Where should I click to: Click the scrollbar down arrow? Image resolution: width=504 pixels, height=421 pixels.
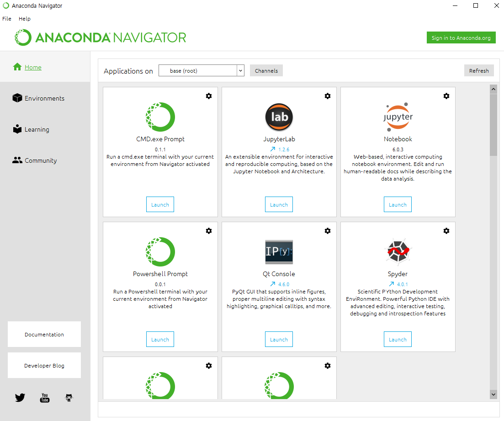493,394
